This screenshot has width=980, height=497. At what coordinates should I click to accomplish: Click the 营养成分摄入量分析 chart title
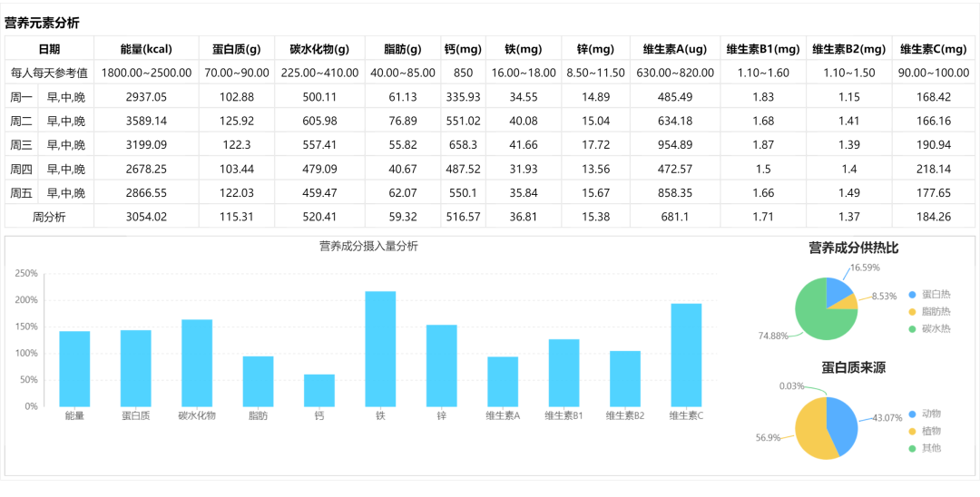click(368, 246)
